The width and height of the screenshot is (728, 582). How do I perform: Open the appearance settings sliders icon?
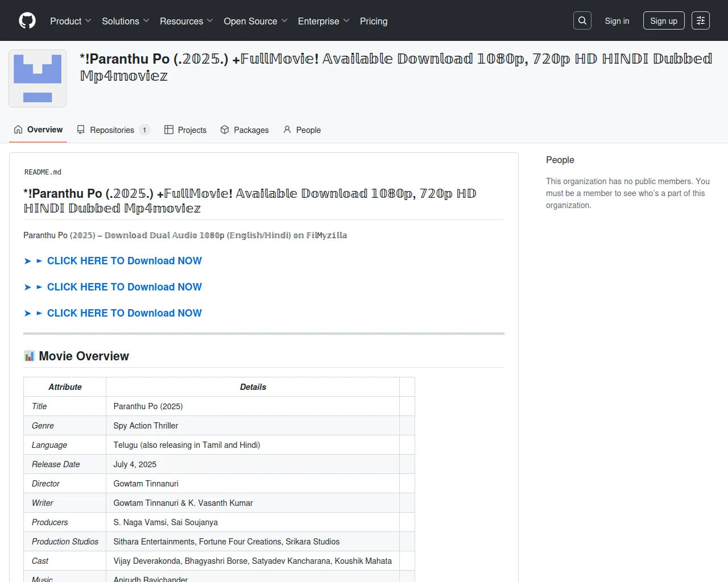701,20
